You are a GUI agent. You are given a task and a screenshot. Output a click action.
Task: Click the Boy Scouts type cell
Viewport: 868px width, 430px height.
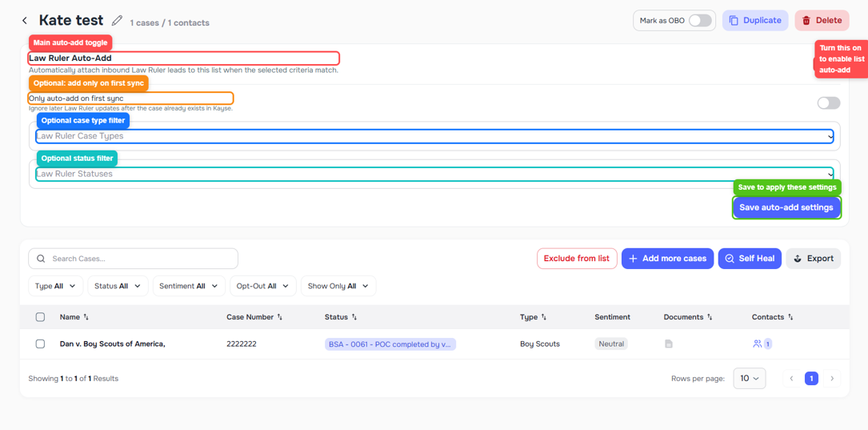pyautogui.click(x=540, y=344)
